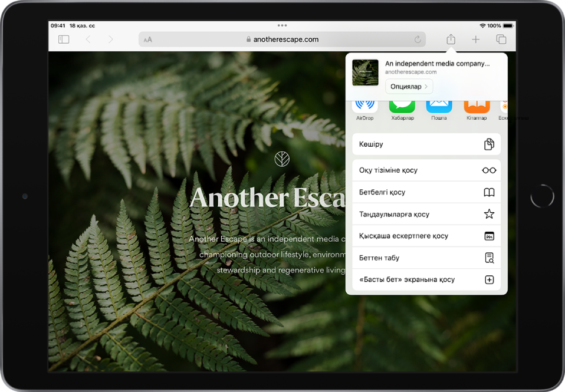Share via Пошта (Mail)
This screenshot has height=392, width=565.
click(439, 110)
